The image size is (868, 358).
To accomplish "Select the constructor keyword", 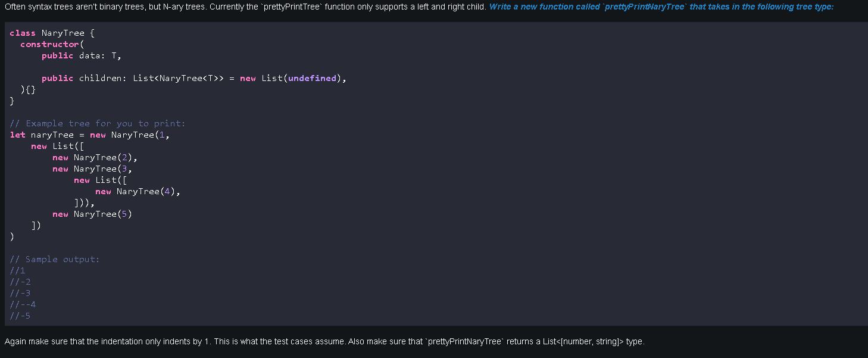I will [50, 44].
